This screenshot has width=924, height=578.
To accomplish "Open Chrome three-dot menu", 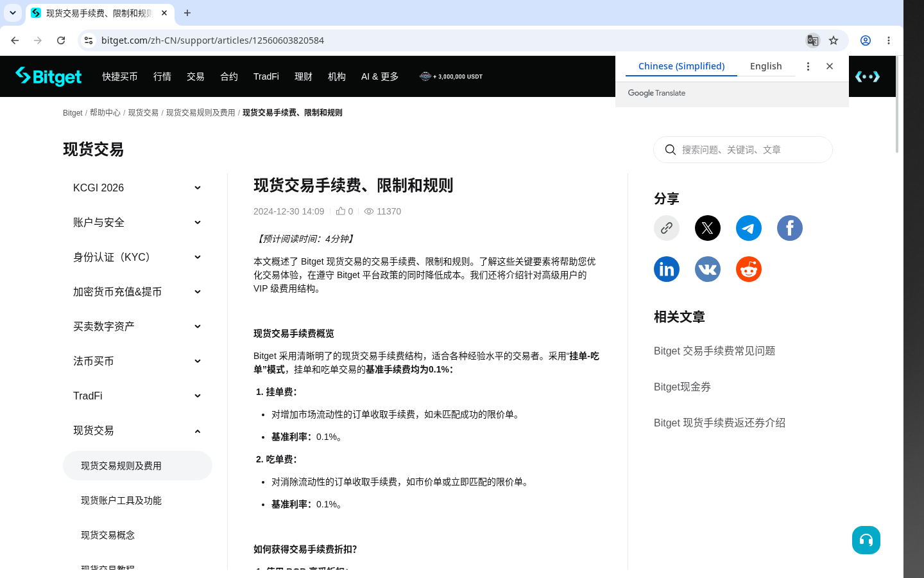I will pyautogui.click(x=889, y=40).
